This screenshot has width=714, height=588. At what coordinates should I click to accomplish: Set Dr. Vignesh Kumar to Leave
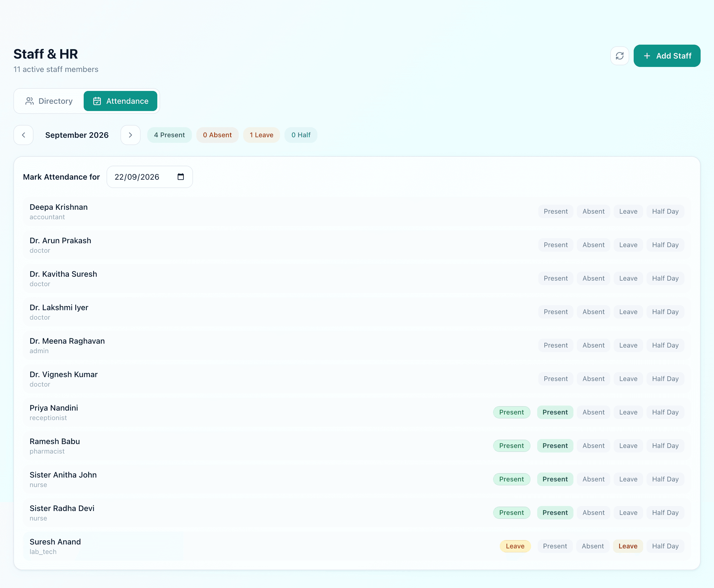tap(628, 379)
